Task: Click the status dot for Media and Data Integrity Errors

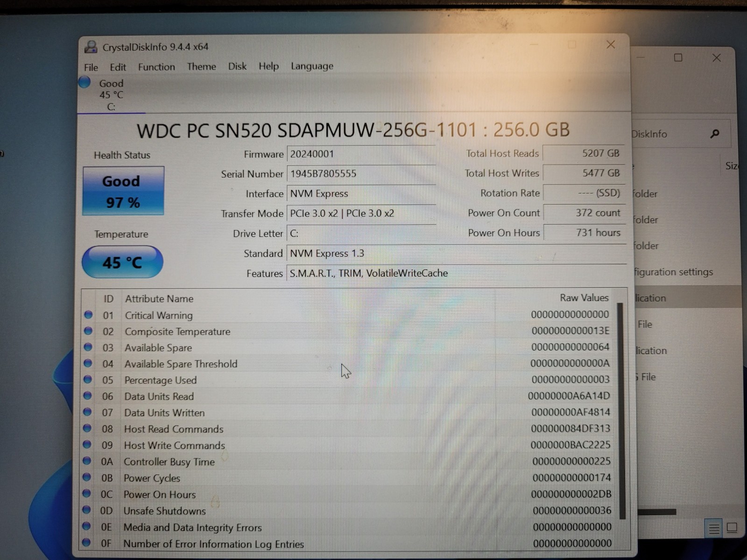Action: [86, 526]
